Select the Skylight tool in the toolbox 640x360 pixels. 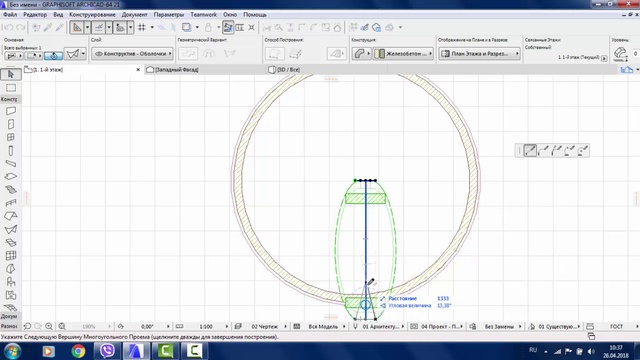(11, 242)
